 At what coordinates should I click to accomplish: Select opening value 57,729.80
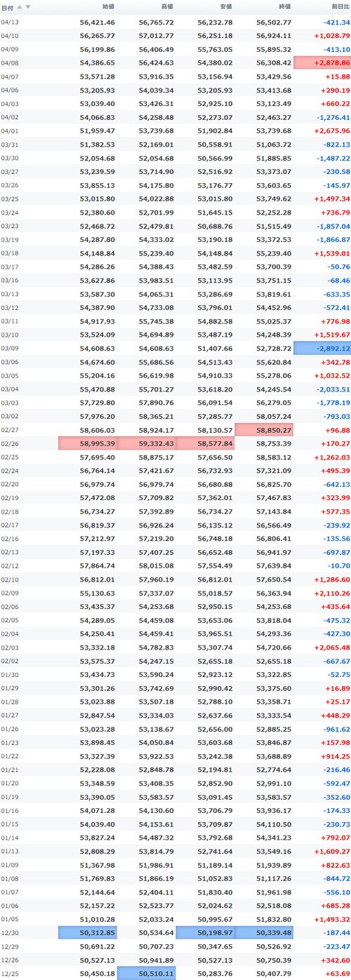point(98,403)
